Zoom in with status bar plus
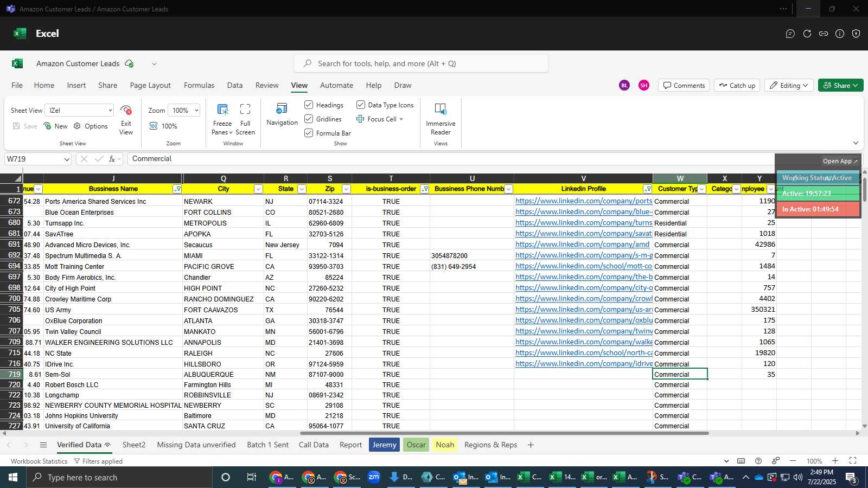 [x=835, y=461]
